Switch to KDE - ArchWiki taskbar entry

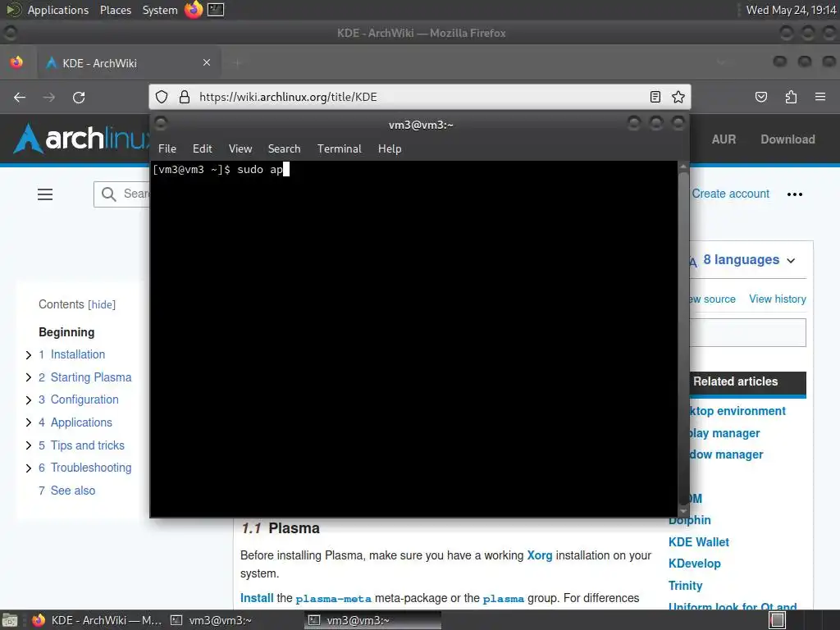[97, 620]
